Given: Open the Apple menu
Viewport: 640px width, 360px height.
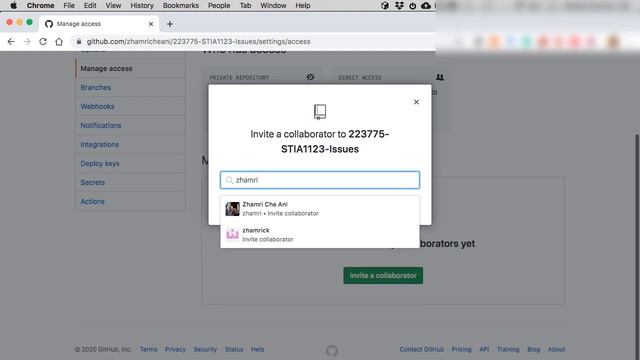Looking at the screenshot, I should pos(13,6).
